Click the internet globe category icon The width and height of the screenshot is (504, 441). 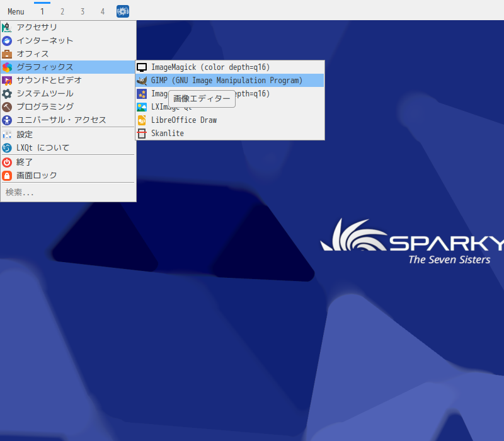tap(7, 41)
